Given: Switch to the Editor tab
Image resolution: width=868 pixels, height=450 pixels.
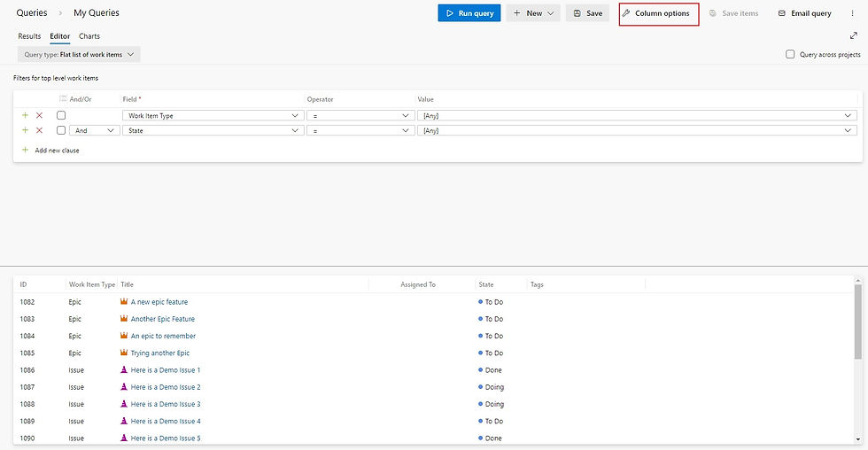Looking at the screenshot, I should (60, 36).
